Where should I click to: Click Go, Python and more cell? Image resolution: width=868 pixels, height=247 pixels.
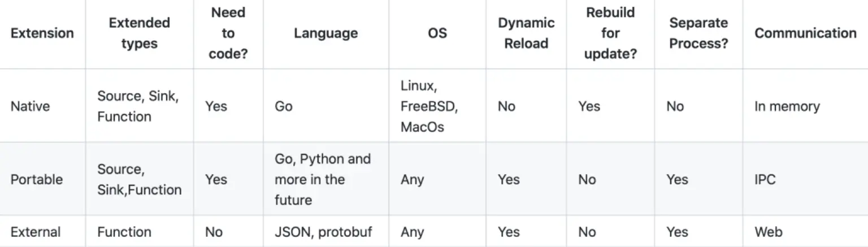(x=322, y=180)
